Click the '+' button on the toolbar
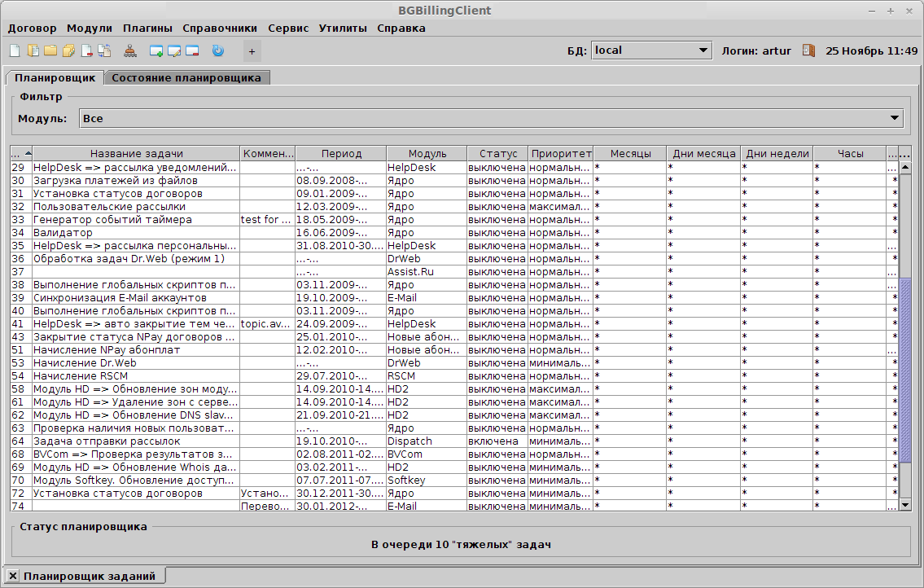Screen dimensions: 924x588 252,50
